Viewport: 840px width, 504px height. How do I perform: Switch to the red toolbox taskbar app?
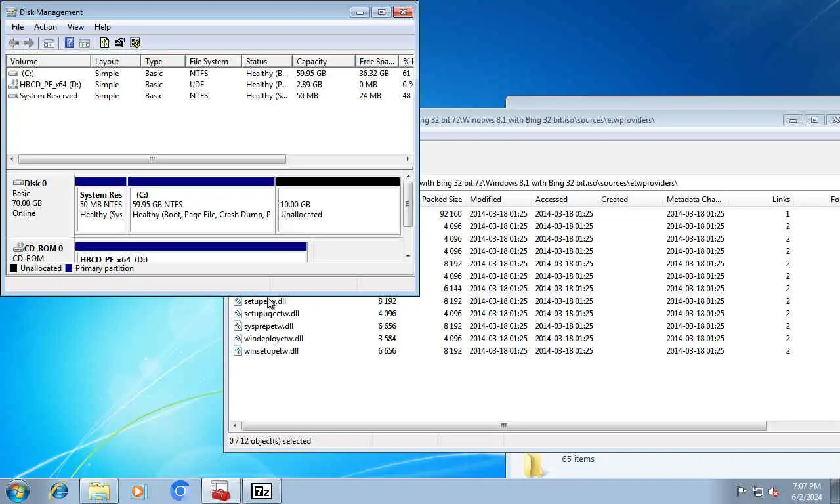point(220,491)
